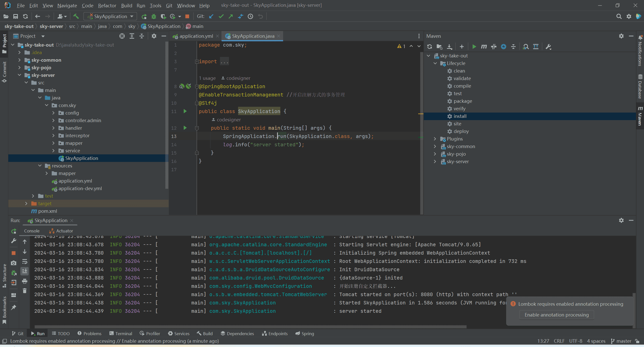The height and width of the screenshot is (347, 644).
Task: Select the application.yml tab
Action: [194, 36]
